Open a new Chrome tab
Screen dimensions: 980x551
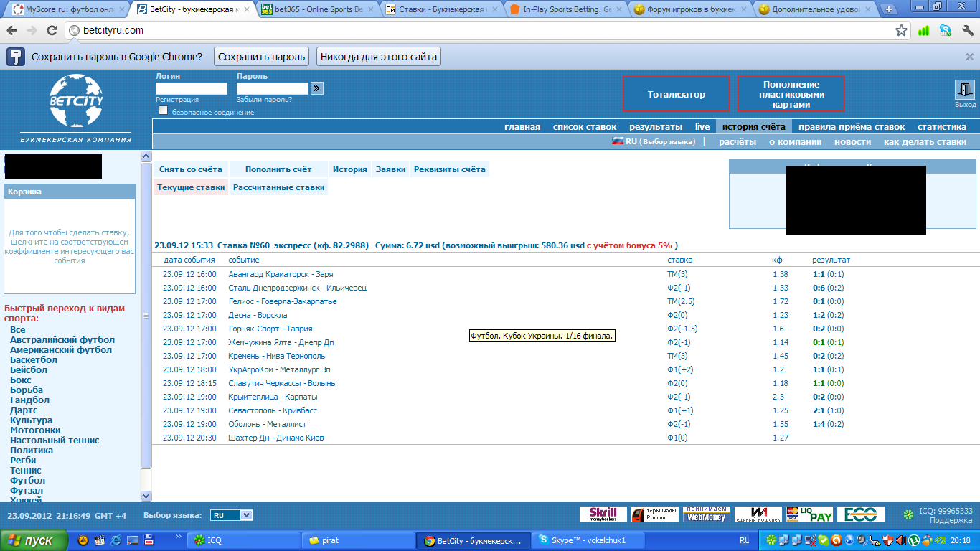[889, 9]
